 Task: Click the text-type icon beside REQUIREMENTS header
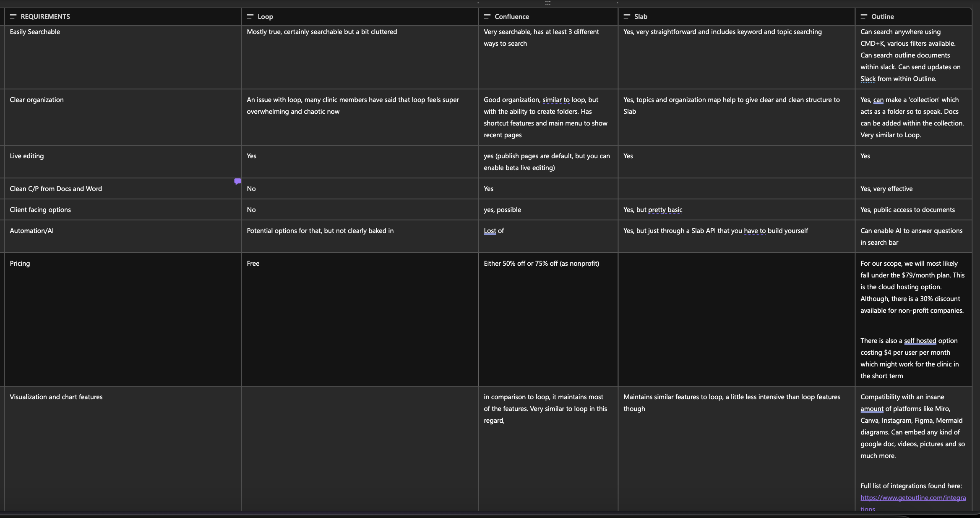(x=13, y=16)
